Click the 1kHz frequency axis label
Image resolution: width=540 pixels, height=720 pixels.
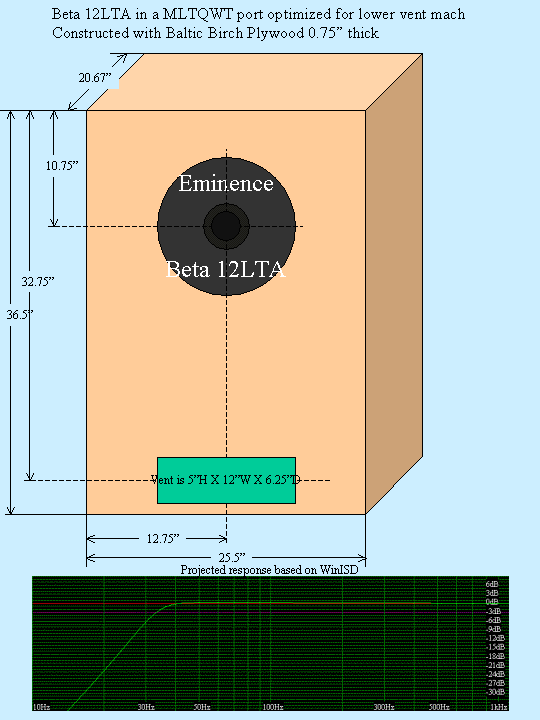pos(499,707)
